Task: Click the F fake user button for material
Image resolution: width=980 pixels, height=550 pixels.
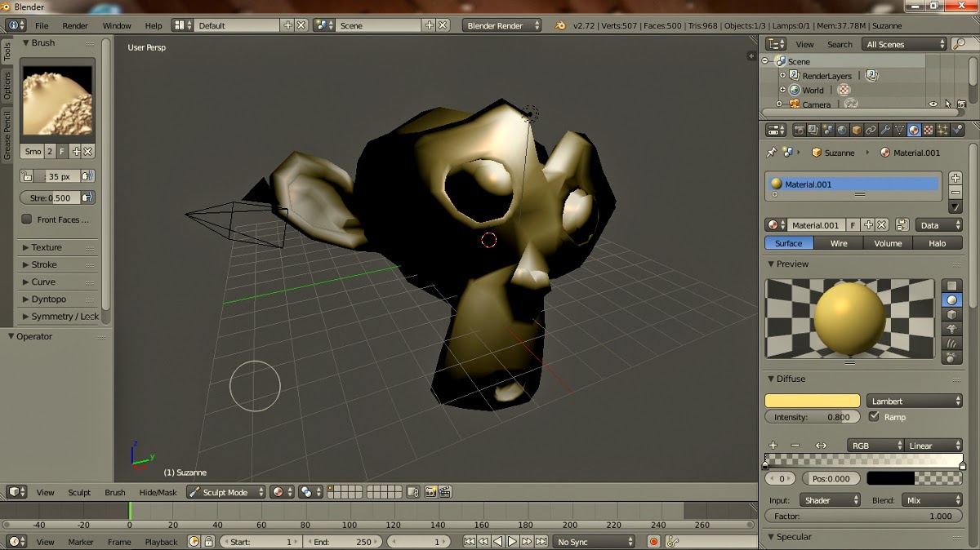Action: (x=853, y=224)
